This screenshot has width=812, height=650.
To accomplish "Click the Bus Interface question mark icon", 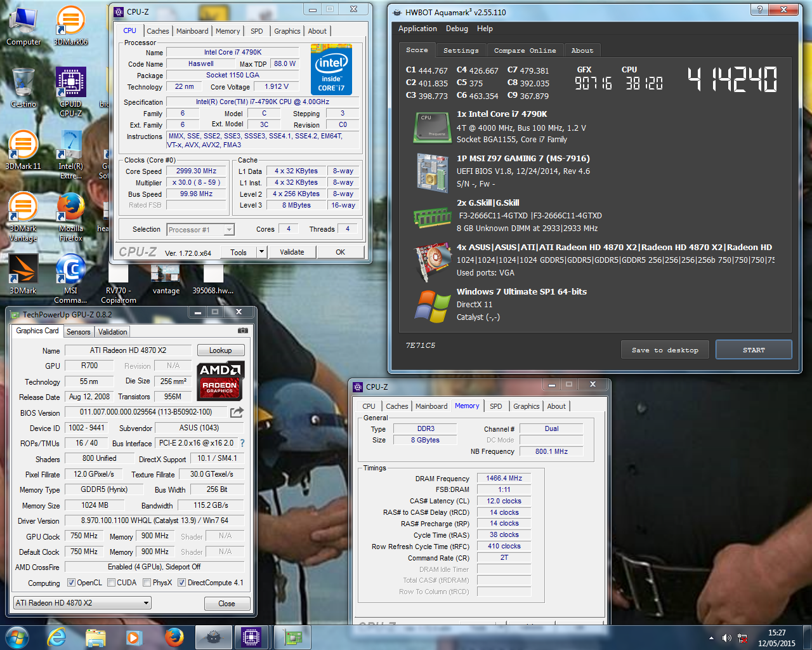I will coord(242,443).
